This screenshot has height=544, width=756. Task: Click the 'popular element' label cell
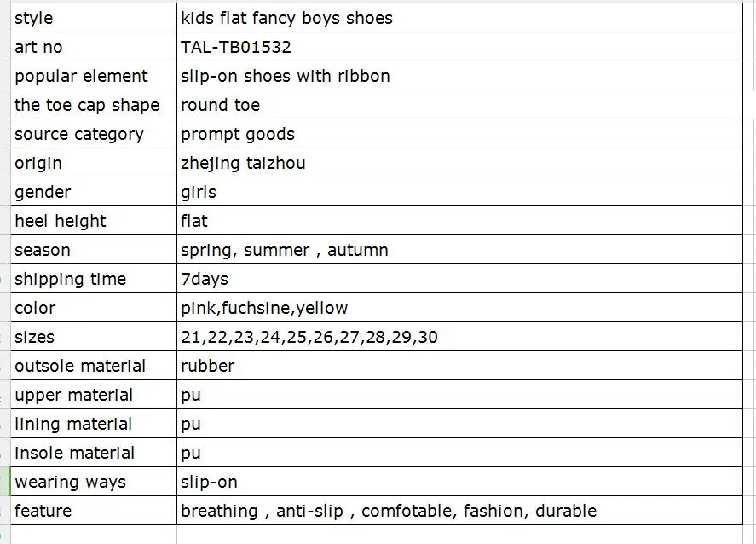(x=81, y=76)
